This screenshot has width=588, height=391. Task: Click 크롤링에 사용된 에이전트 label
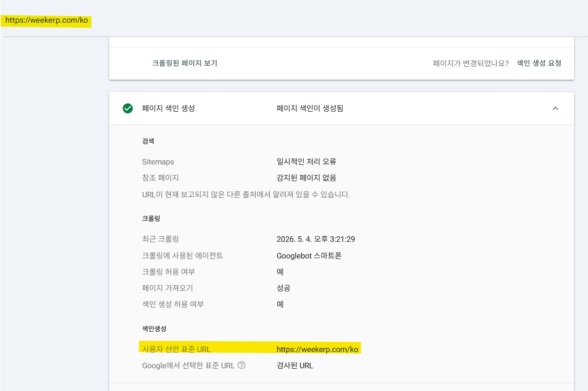tap(183, 256)
